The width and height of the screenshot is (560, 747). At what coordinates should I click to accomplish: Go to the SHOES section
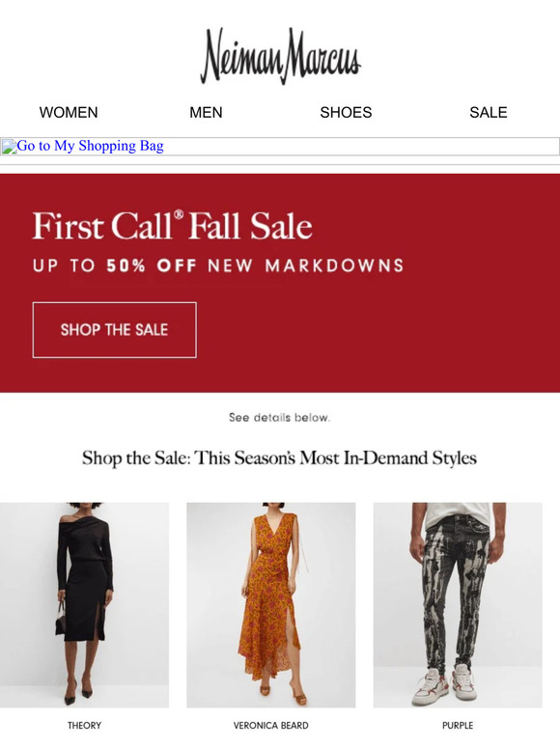346,112
